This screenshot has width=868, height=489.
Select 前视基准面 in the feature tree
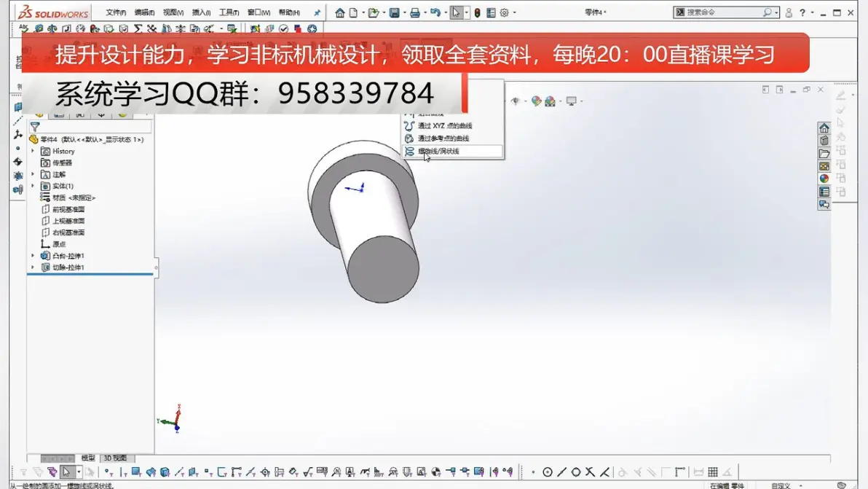(68, 209)
